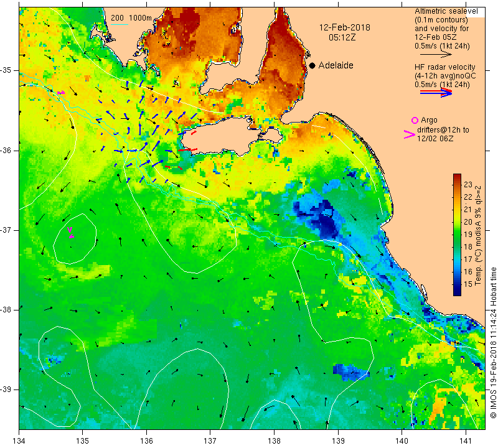The image size is (498, 448).
Task: Click the magenta drifter legend arrowhead
Action: tap(410, 134)
